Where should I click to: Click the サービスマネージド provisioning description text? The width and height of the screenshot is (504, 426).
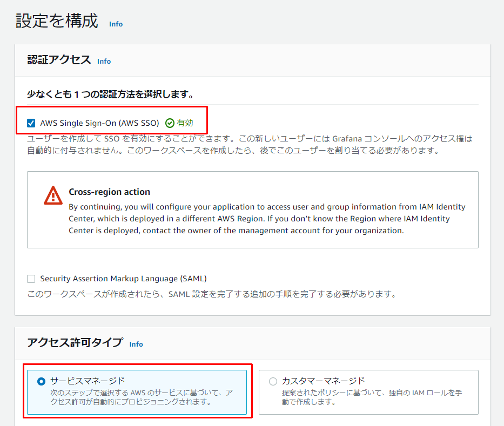tap(142, 397)
